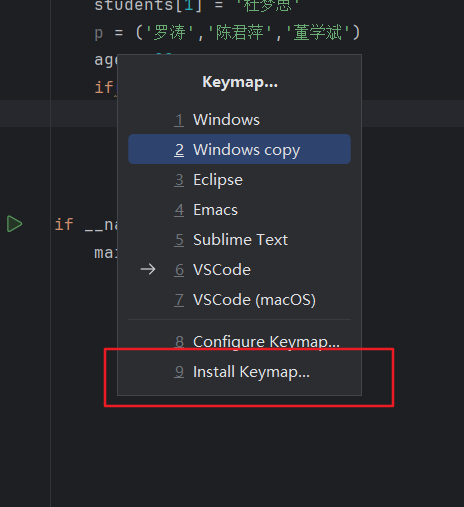Select the Eclipse keymap
The height and width of the screenshot is (507, 464).
(239, 180)
